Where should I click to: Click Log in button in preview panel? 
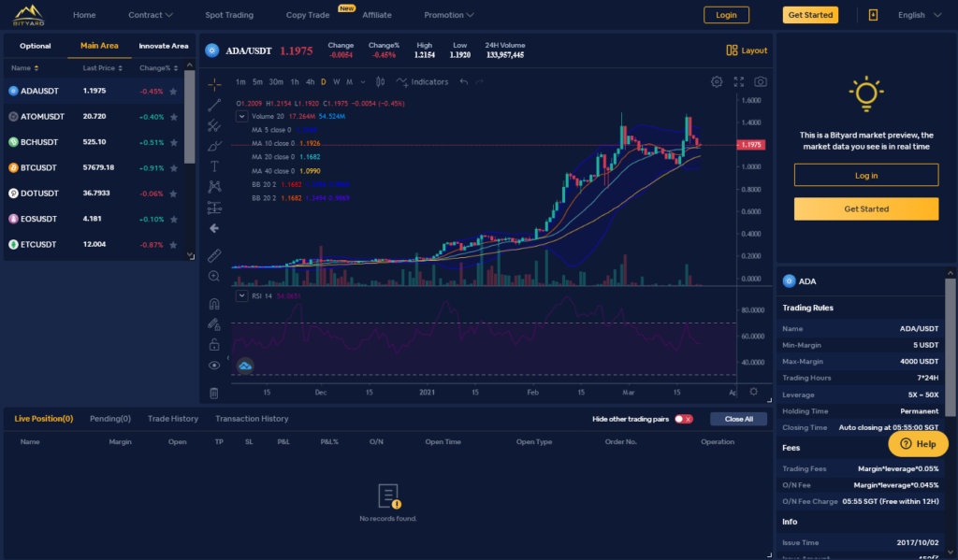point(866,175)
